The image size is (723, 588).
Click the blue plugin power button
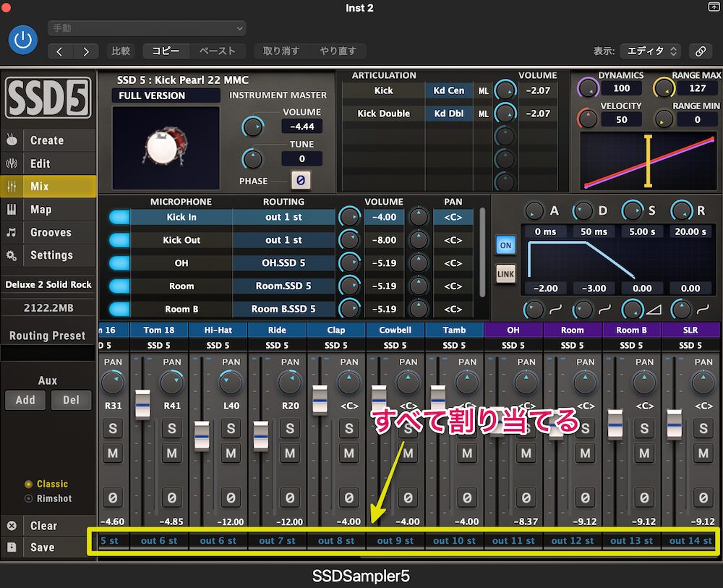[23, 40]
